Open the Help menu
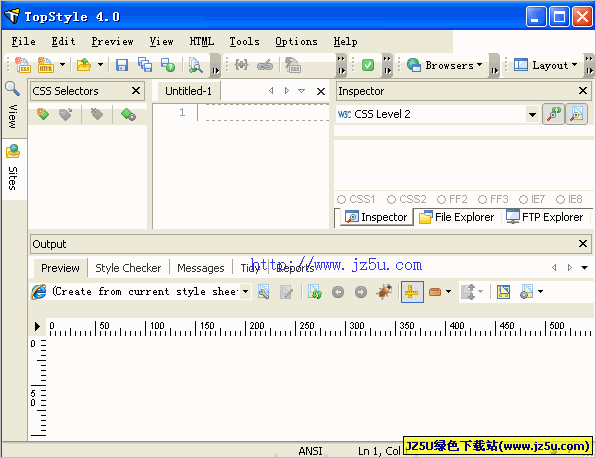The image size is (596, 458). tap(346, 41)
